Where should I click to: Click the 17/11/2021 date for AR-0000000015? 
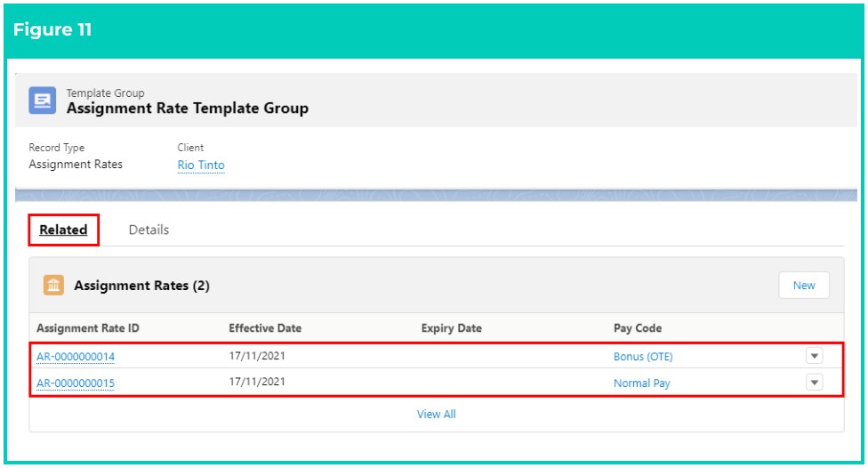tap(257, 382)
